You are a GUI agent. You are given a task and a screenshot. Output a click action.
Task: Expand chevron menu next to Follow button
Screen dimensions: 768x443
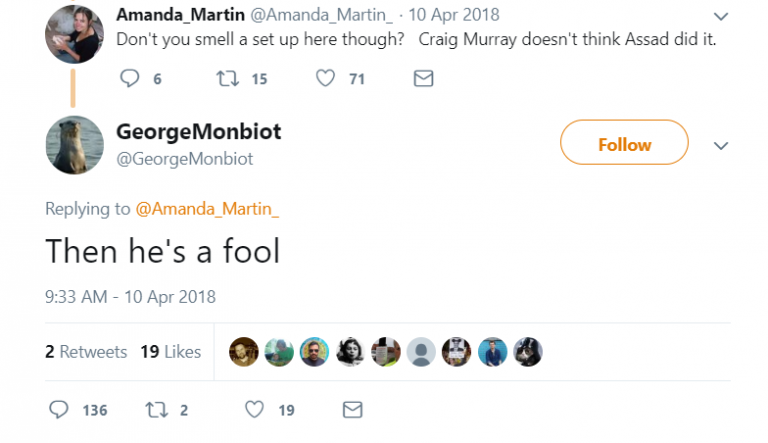point(720,145)
